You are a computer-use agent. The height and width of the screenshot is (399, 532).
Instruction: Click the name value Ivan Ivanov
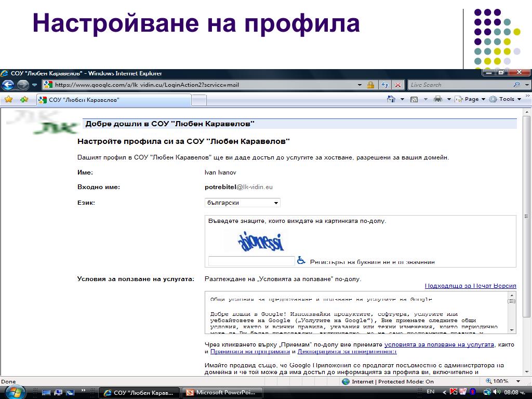tap(220, 172)
